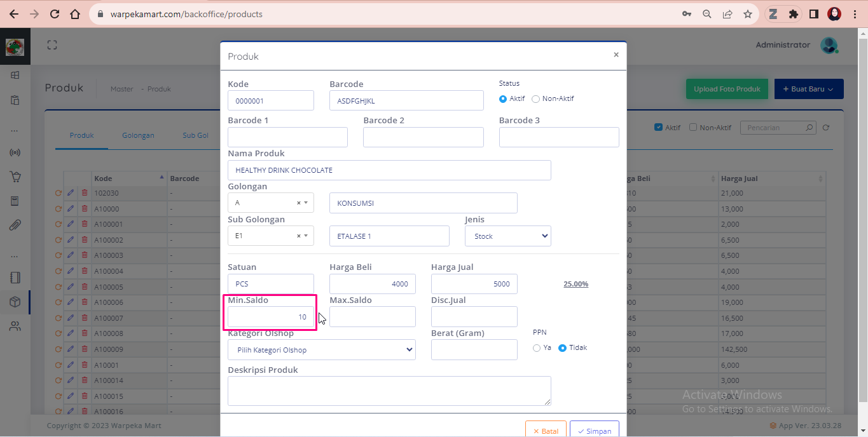
Task: Open the Sub Golongan dropdown showing E1
Action: pos(271,236)
